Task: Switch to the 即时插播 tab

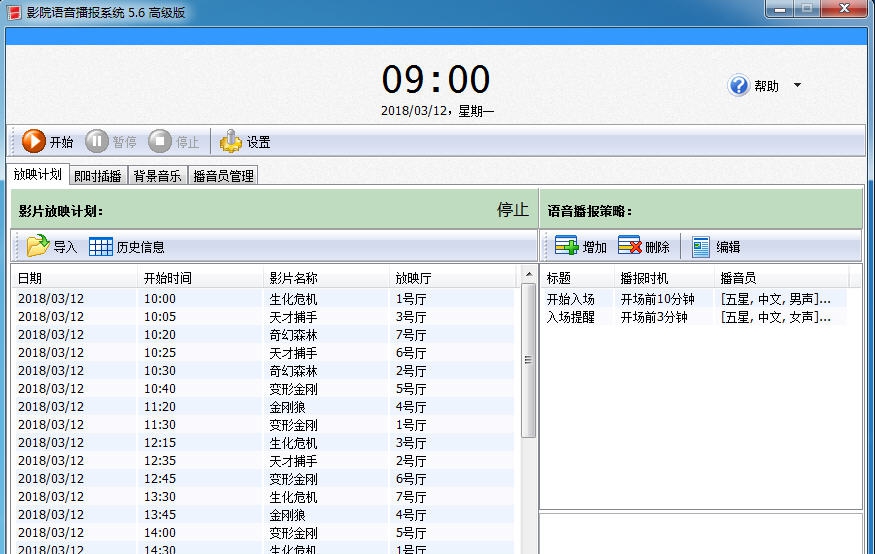Action: [x=98, y=176]
